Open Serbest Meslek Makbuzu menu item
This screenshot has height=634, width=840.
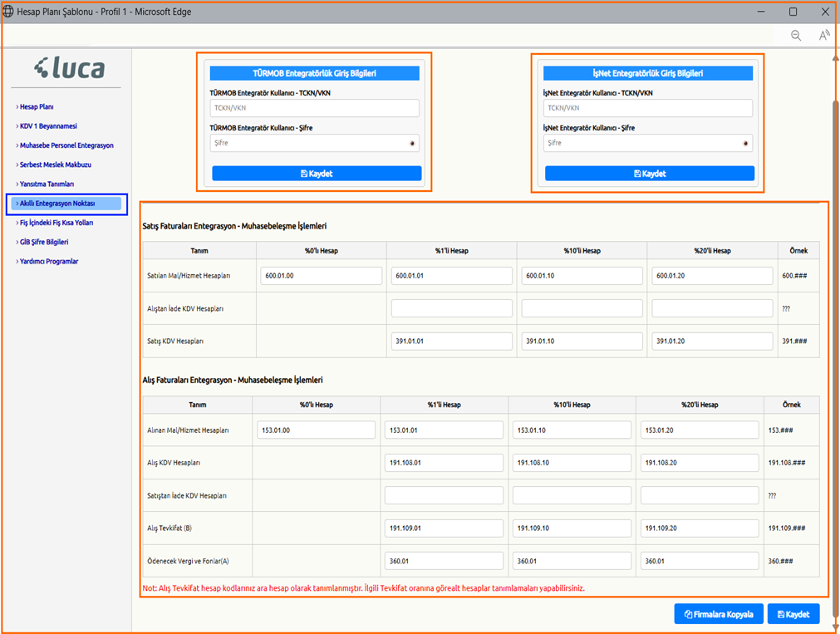click(x=55, y=165)
